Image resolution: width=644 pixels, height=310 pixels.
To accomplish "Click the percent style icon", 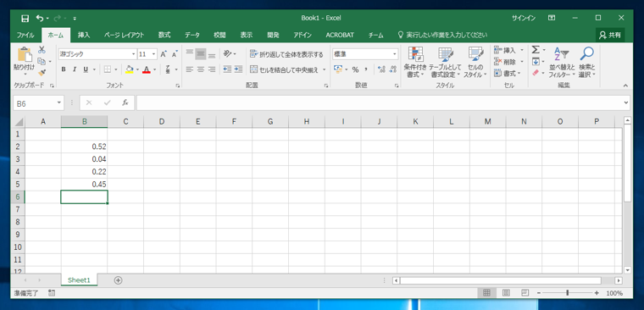I will pyautogui.click(x=355, y=69).
